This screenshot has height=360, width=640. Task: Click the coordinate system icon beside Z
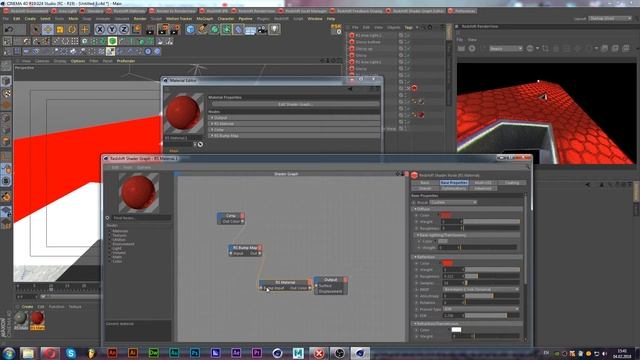pyautogui.click(x=136, y=29)
